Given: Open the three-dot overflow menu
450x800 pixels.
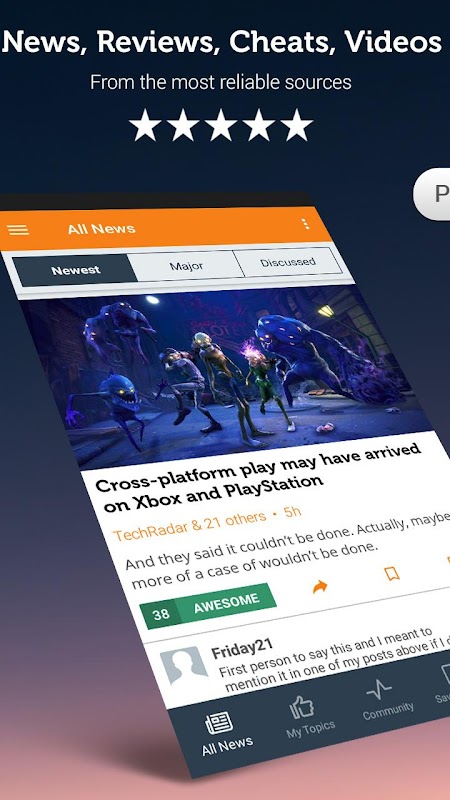Looking at the screenshot, I should (x=305, y=223).
